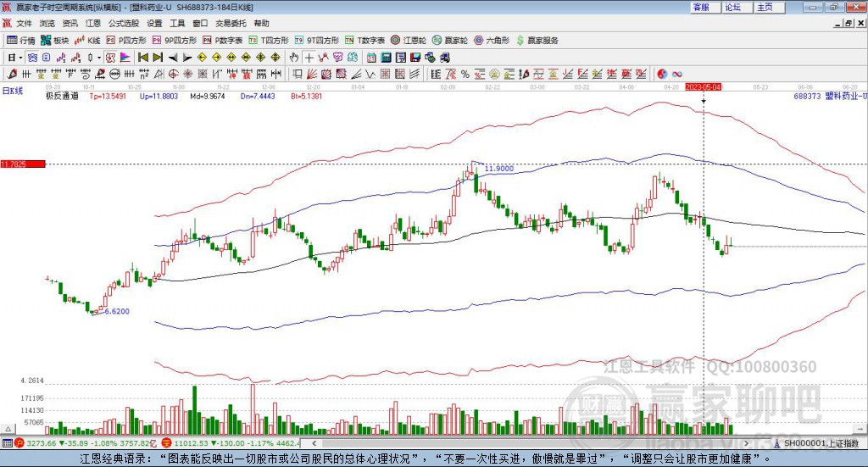The width and height of the screenshot is (868, 467).
Task: Open the 窗口 menu
Action: pyautogui.click(x=200, y=23)
